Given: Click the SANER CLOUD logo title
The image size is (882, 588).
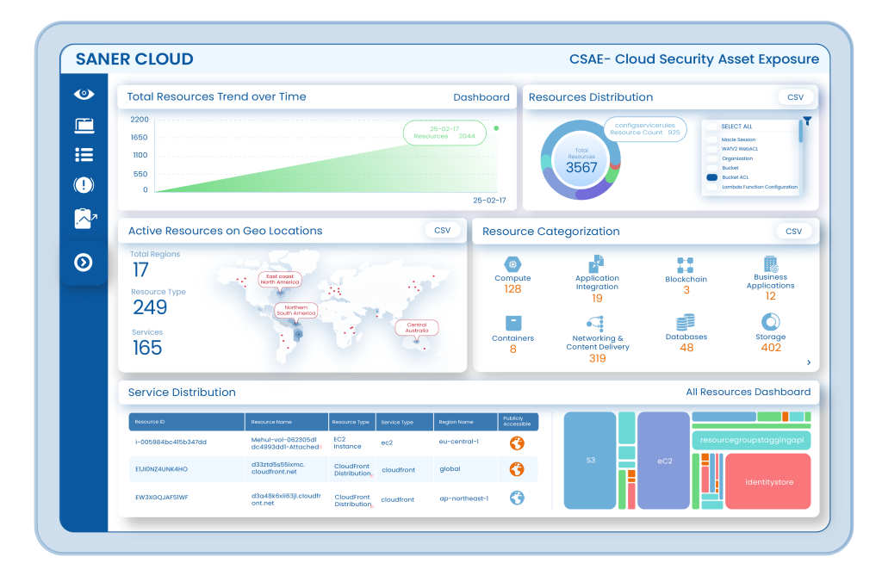Looking at the screenshot, I should pos(134,59).
